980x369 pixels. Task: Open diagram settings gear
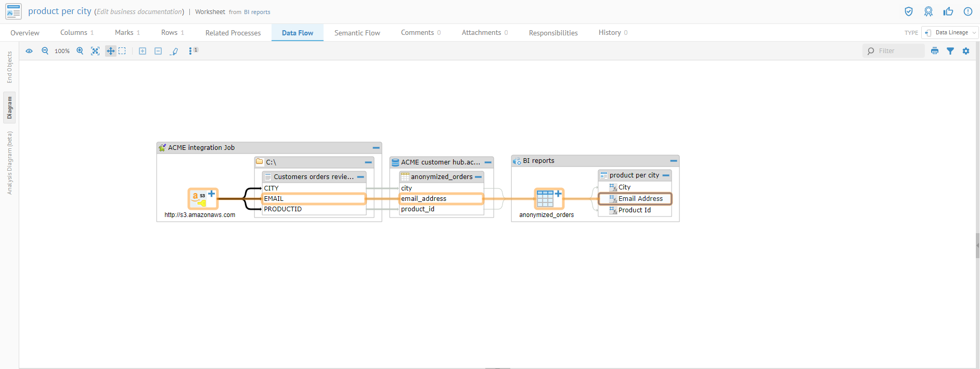click(966, 51)
